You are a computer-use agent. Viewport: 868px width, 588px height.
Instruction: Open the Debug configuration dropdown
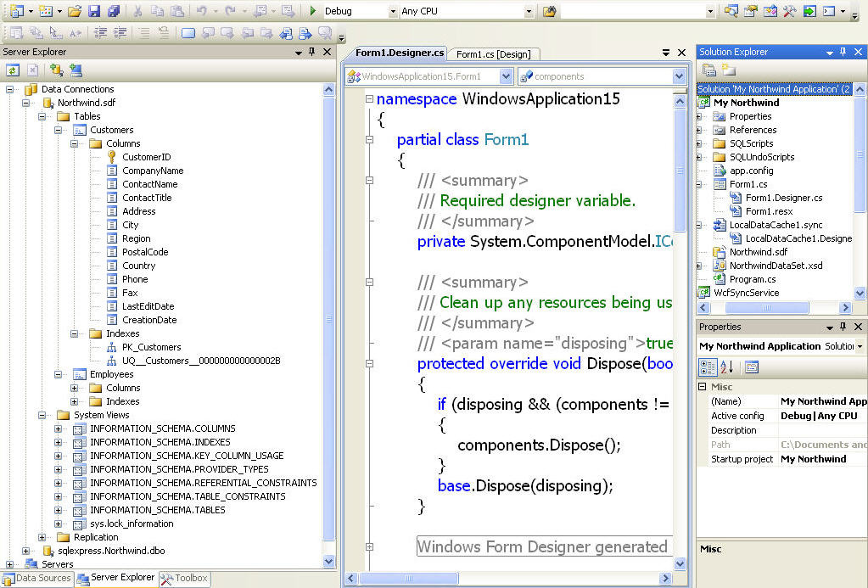393,12
